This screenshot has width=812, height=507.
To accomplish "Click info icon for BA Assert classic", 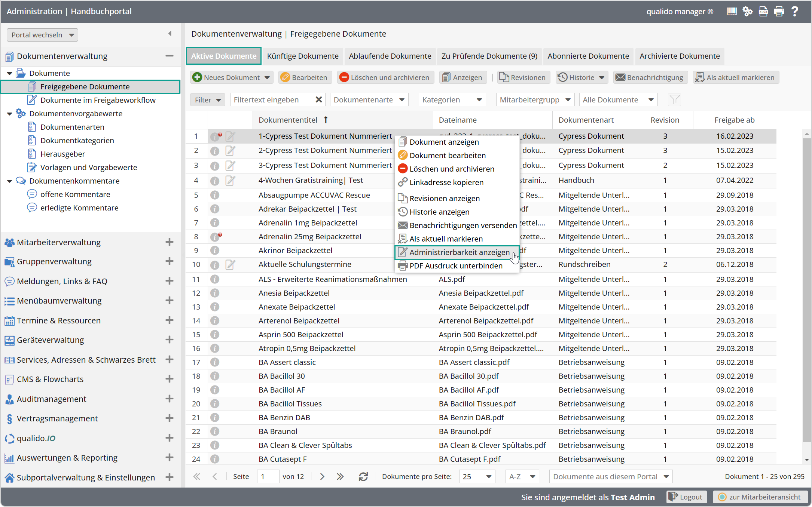I will (x=214, y=362).
